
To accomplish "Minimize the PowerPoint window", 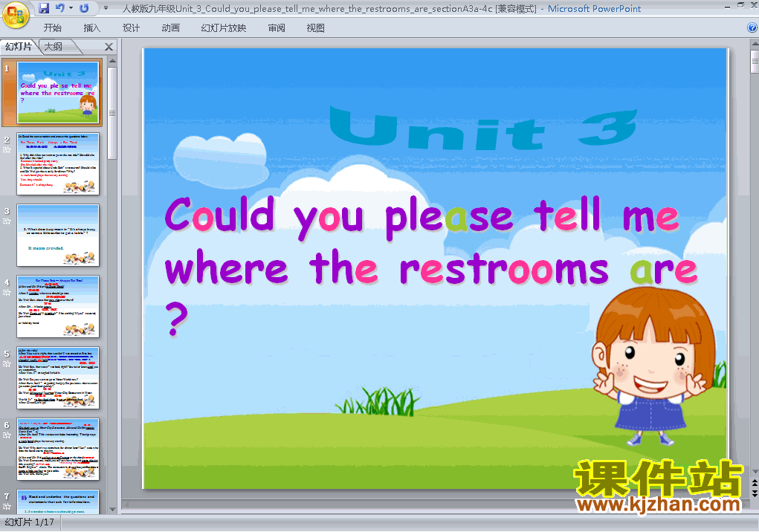I will point(728,6).
